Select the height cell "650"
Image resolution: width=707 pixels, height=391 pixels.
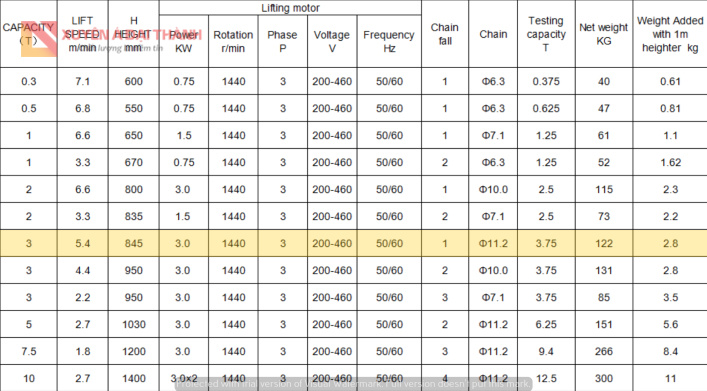point(133,135)
